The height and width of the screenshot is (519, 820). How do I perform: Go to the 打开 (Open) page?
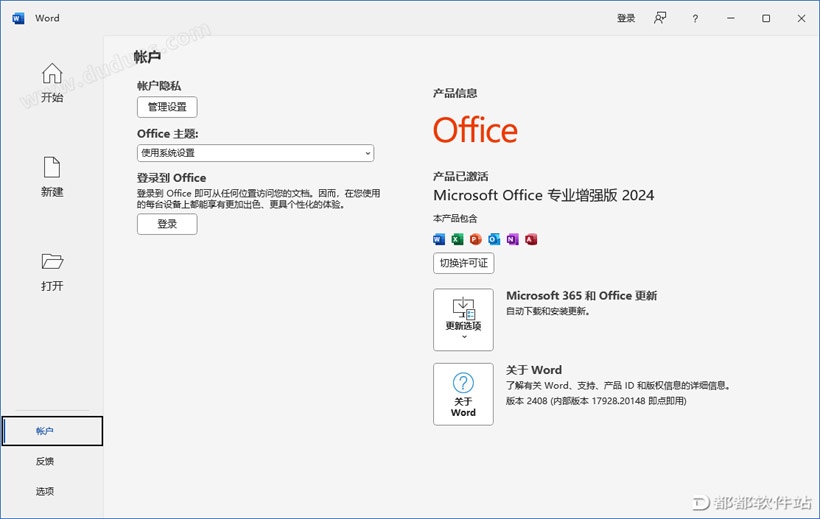click(52, 272)
